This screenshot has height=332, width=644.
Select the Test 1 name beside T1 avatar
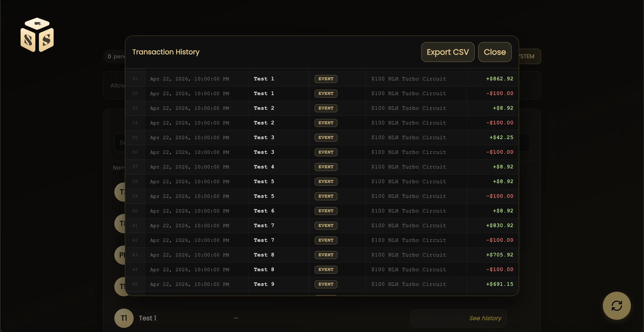tap(147, 318)
